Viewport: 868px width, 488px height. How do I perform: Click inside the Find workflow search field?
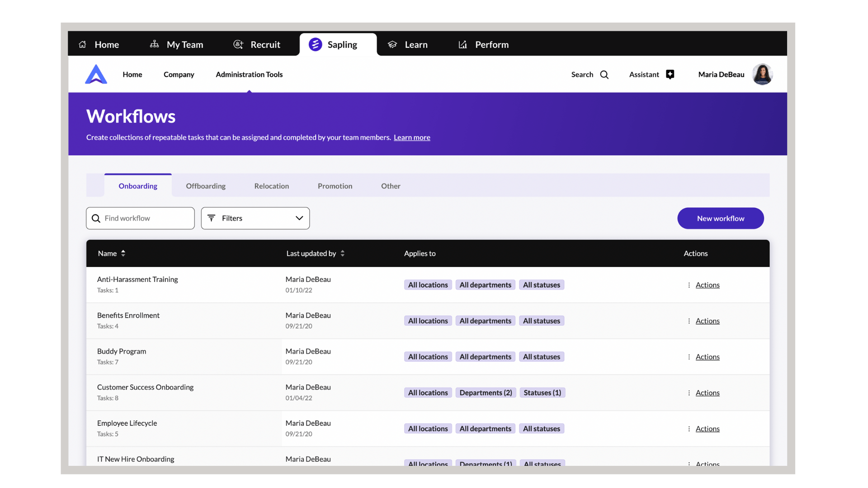tap(140, 218)
